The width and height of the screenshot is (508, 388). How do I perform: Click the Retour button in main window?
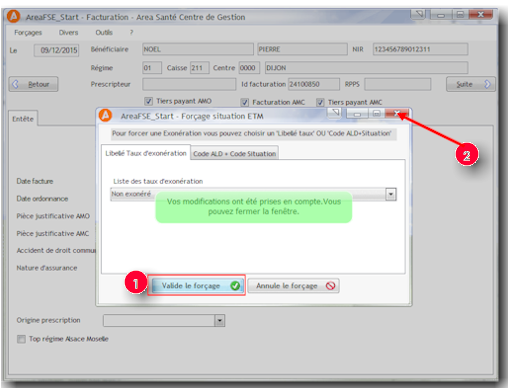(33, 84)
